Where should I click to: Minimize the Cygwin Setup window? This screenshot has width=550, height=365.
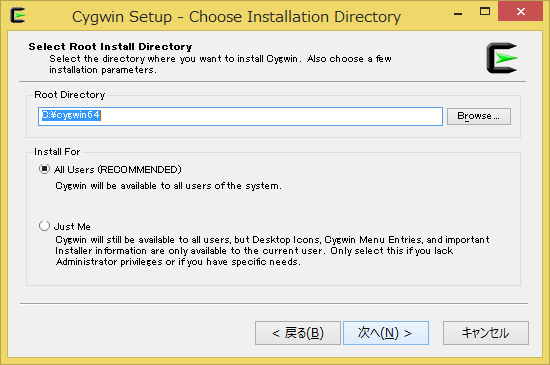click(x=458, y=13)
